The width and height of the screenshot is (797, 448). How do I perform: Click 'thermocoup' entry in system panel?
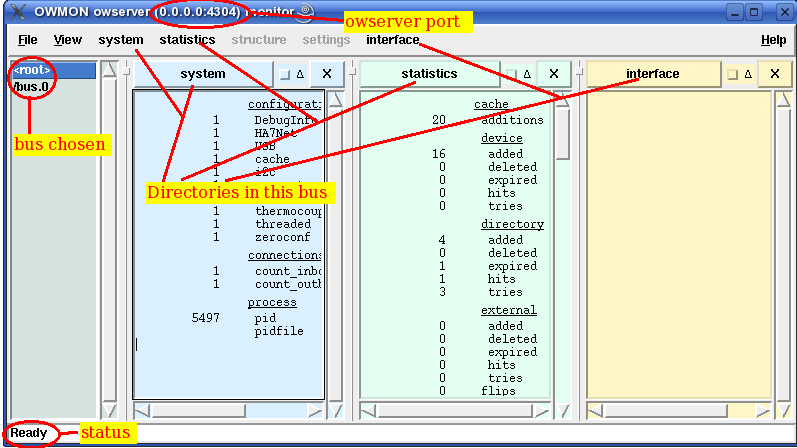point(288,211)
